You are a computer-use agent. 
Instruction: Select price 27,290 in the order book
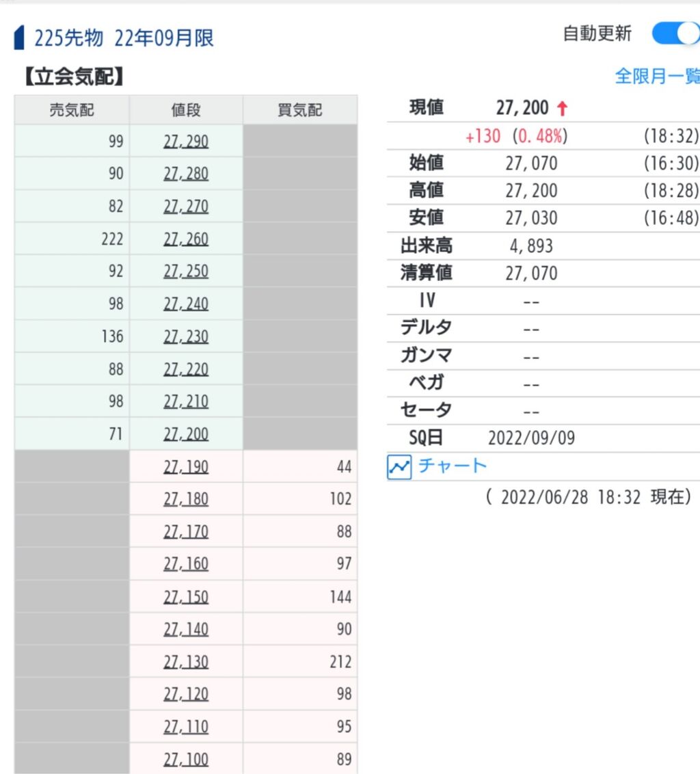186,142
